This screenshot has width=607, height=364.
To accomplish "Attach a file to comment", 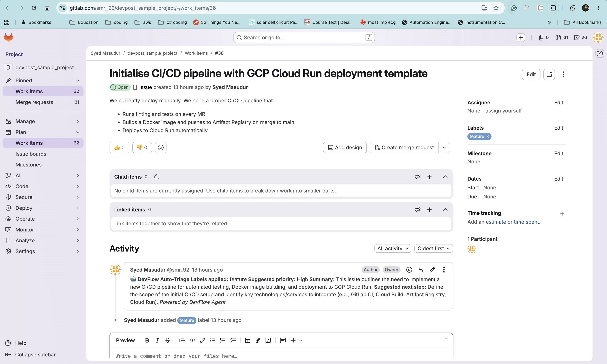I will click(x=258, y=341).
